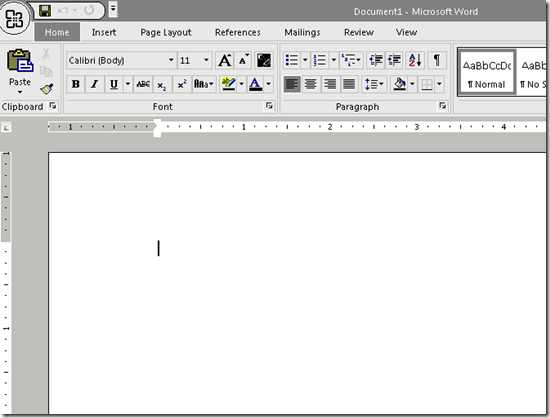Toggle Strikethrough formatting

pyautogui.click(x=143, y=85)
